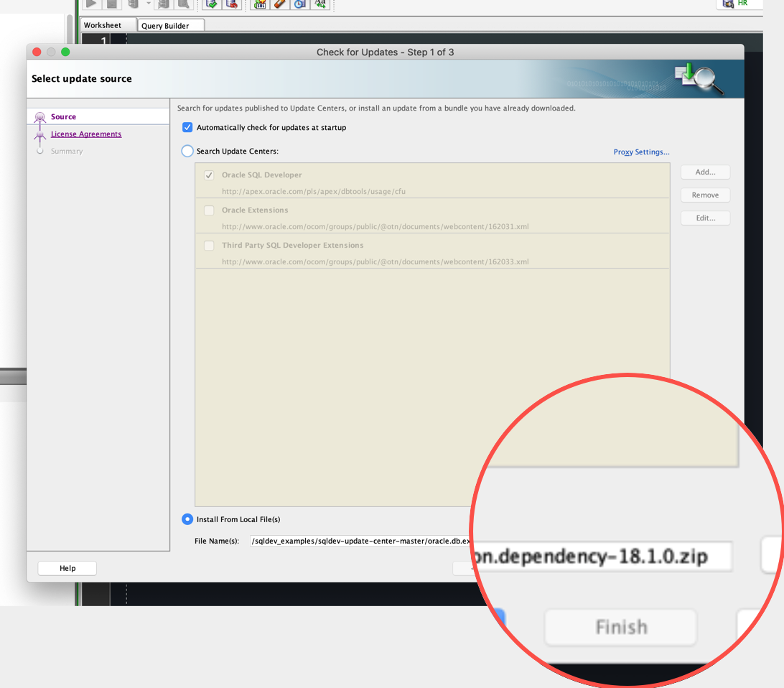Toggle Third Party SQL Developer Extensions checkbox

pos(209,246)
